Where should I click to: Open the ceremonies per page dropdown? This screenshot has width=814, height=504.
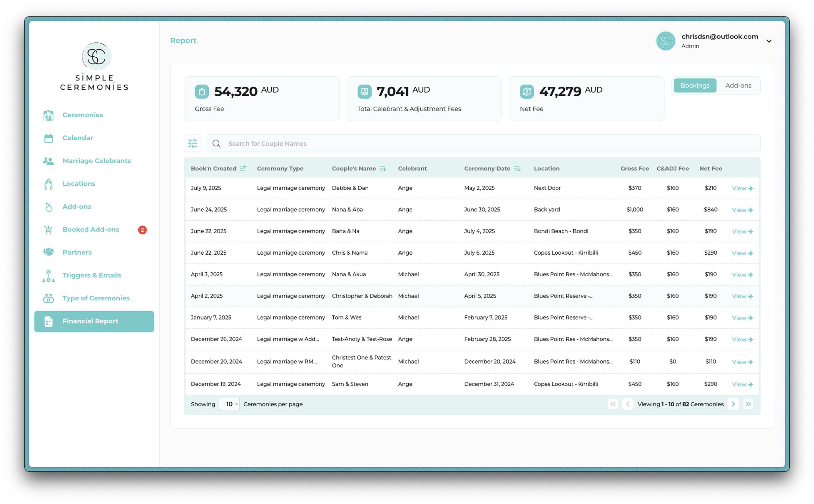coord(229,404)
